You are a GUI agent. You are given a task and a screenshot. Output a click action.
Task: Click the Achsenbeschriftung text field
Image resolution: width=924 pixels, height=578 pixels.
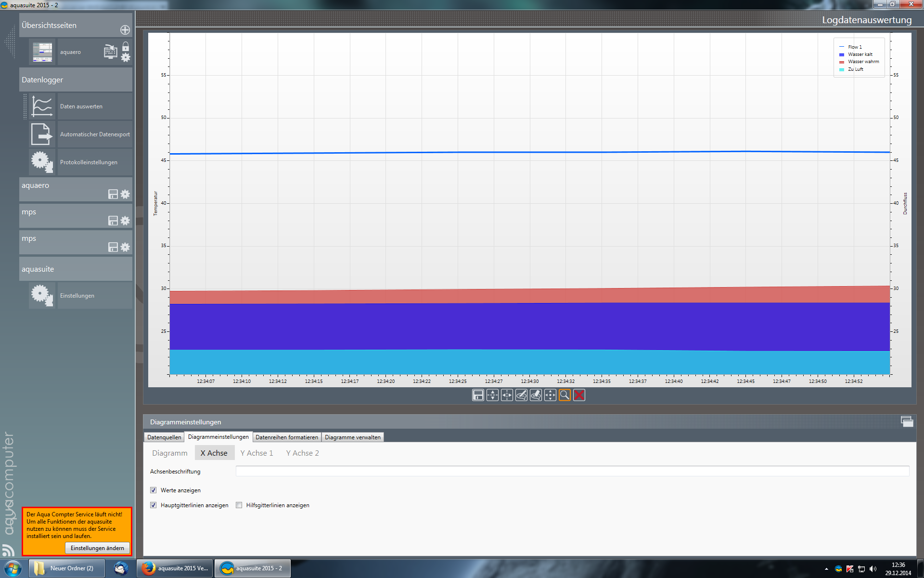coord(572,471)
